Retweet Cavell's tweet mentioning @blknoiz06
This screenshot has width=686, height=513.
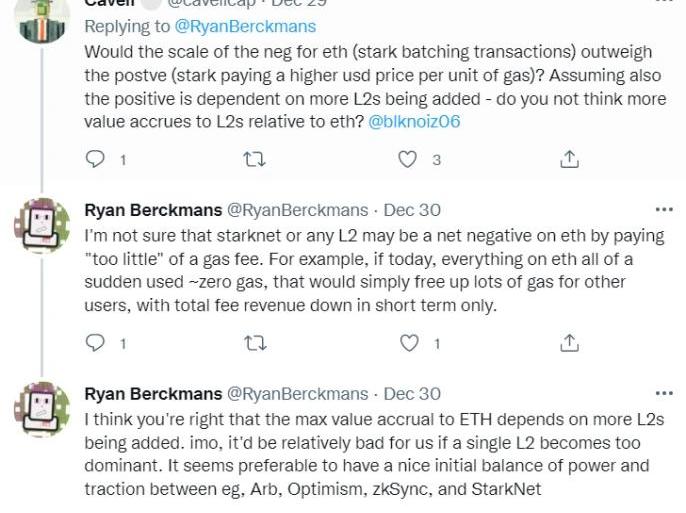(254, 160)
